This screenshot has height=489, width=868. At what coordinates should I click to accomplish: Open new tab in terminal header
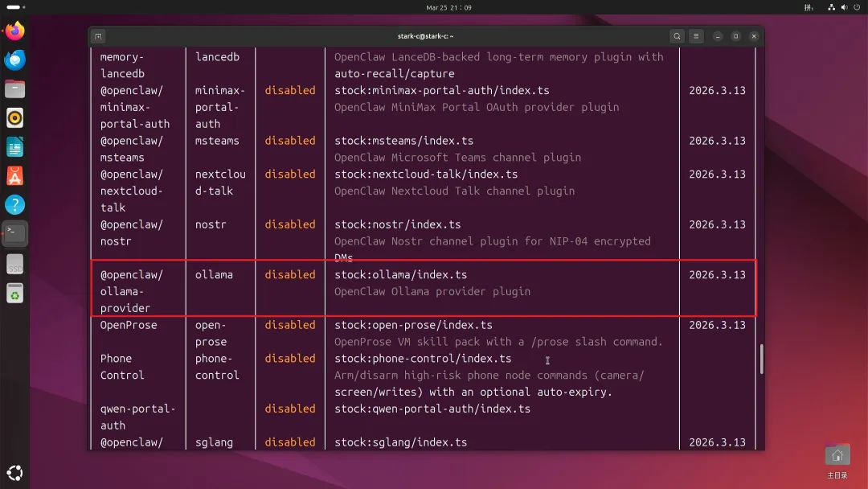point(99,36)
